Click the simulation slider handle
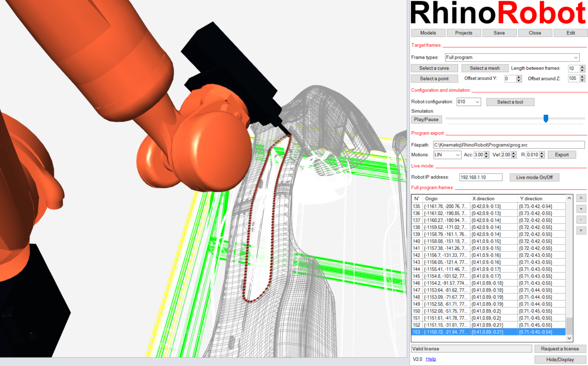The width and height of the screenshot is (588, 366). point(546,118)
